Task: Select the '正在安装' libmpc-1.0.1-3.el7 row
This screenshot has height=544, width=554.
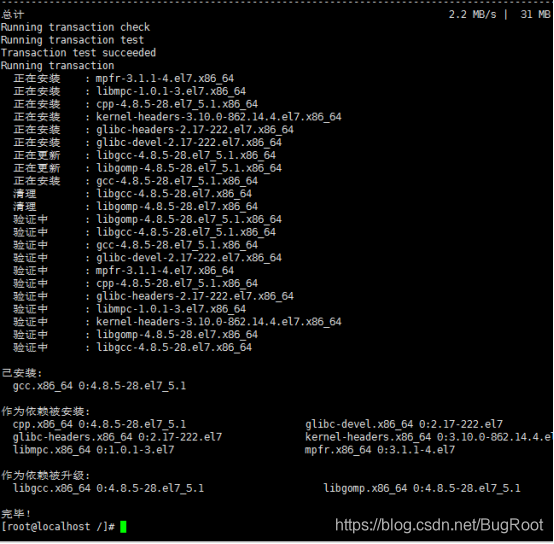Action: click(130, 91)
